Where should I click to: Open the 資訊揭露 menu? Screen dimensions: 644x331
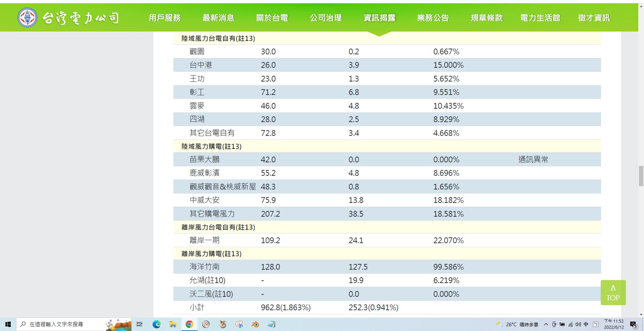pos(379,18)
